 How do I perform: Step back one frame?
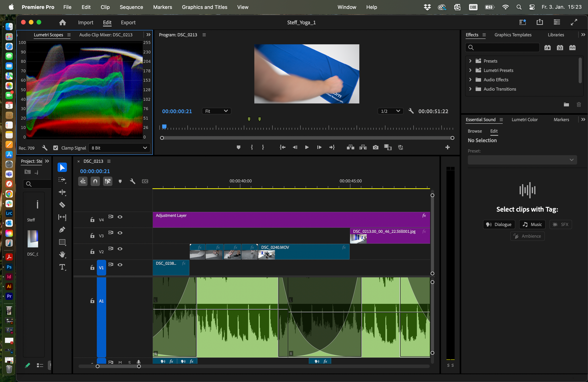[295, 147]
